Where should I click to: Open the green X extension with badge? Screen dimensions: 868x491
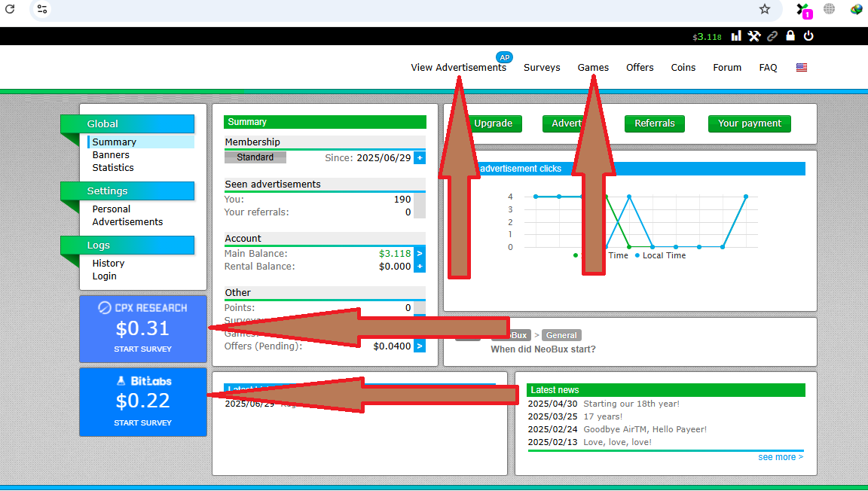click(x=804, y=11)
